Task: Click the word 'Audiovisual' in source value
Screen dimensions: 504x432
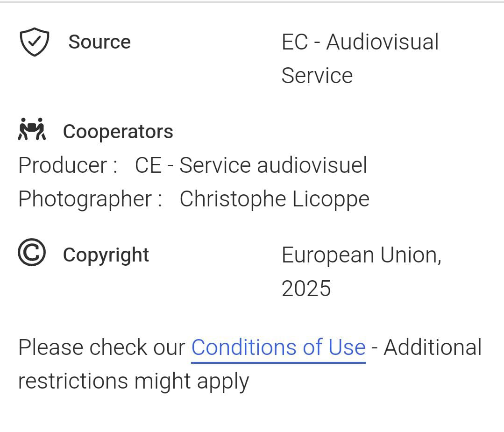Action: 382,42
